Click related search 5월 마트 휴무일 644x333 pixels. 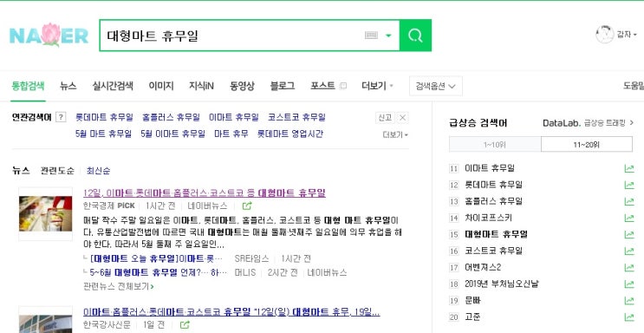(103, 134)
